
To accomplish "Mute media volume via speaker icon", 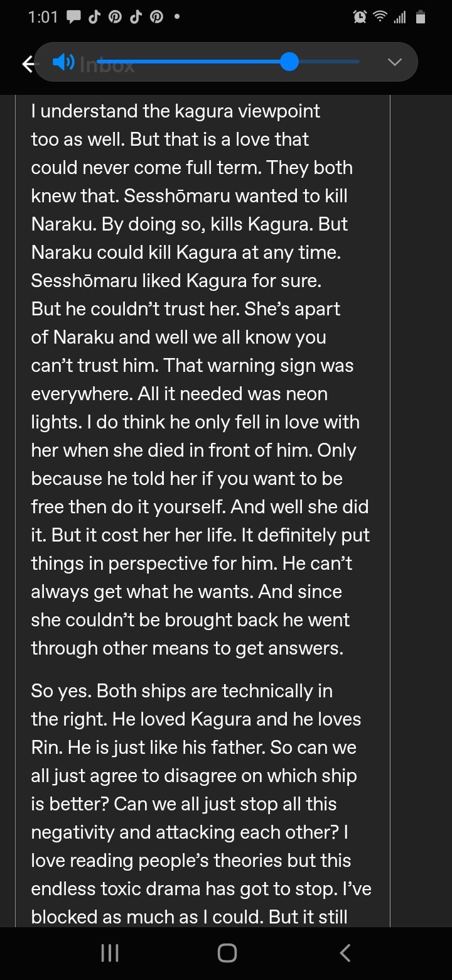I will point(63,62).
